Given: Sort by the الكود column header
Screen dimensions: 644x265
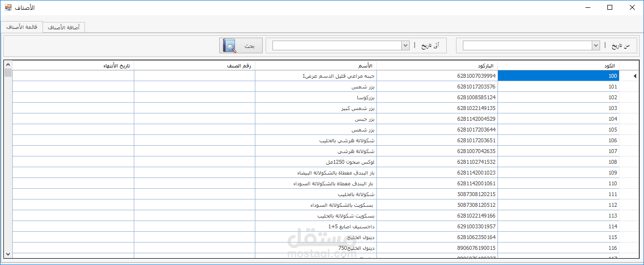Looking at the screenshot, I should [559, 66].
